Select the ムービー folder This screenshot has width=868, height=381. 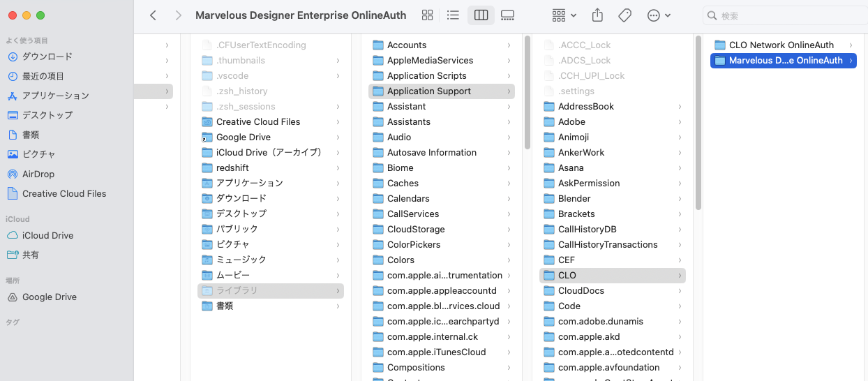[x=271, y=275]
